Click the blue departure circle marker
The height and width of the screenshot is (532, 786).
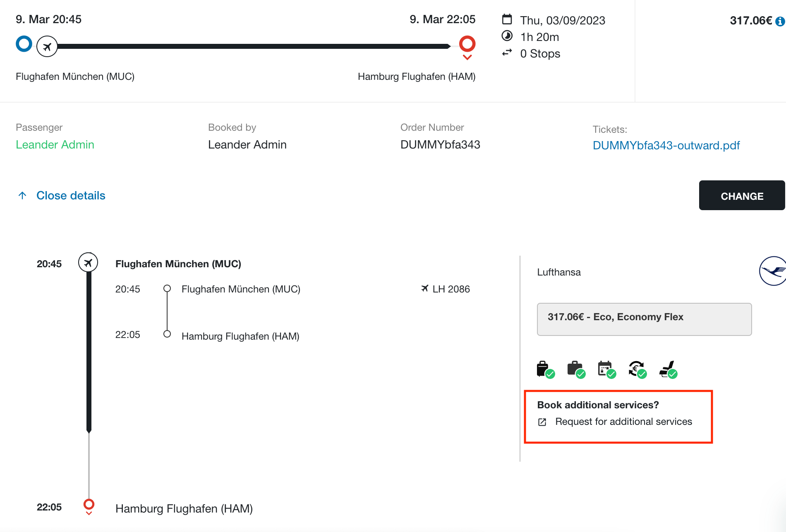click(24, 44)
